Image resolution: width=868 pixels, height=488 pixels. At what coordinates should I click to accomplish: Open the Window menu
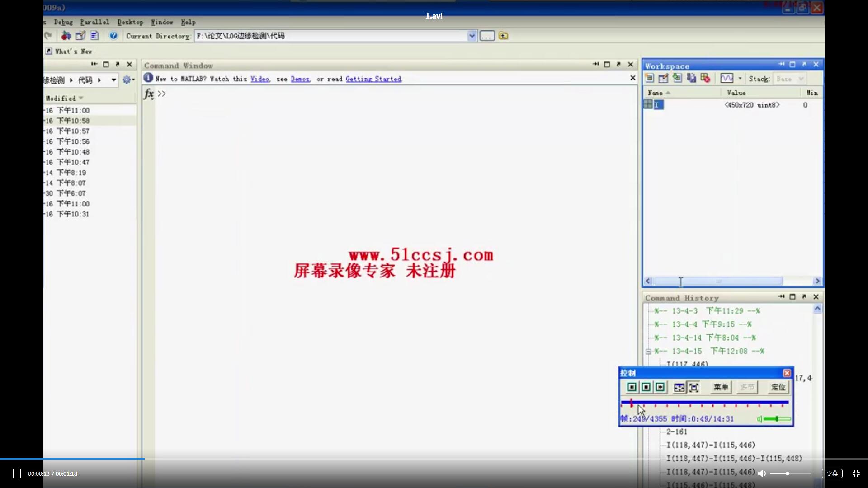coord(162,22)
